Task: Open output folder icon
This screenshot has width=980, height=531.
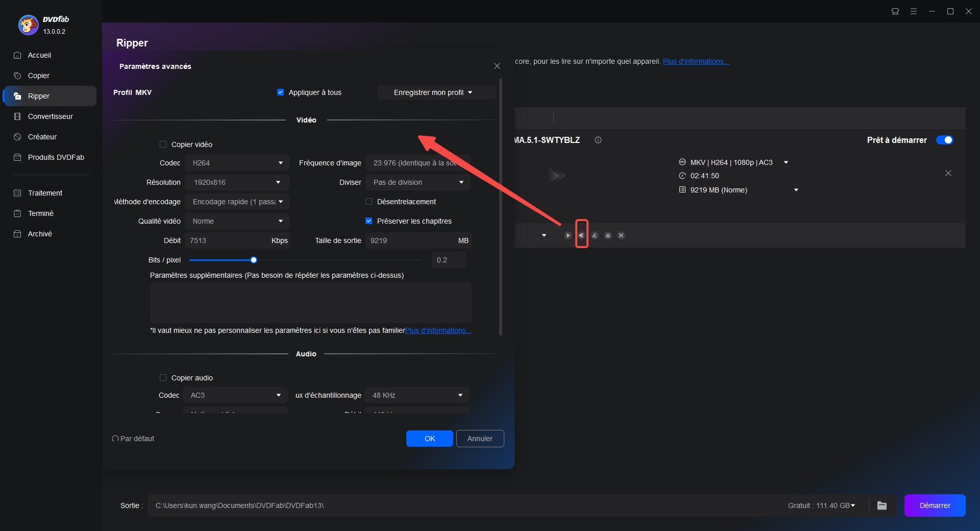Action: 882,505
